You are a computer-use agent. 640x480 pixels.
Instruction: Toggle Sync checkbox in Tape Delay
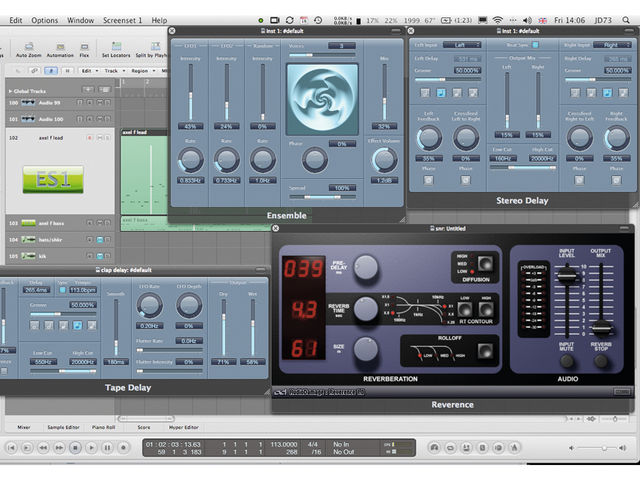coord(62,290)
